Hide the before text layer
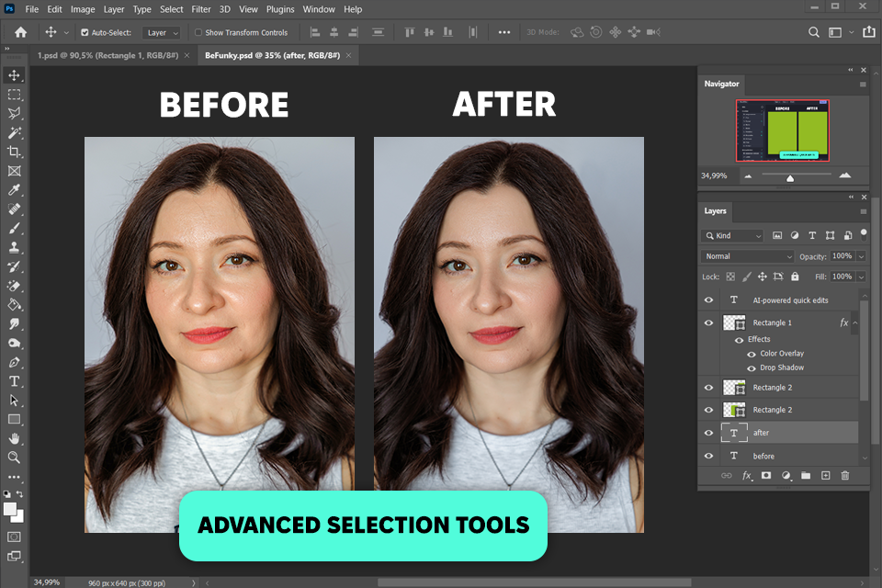 (708, 456)
